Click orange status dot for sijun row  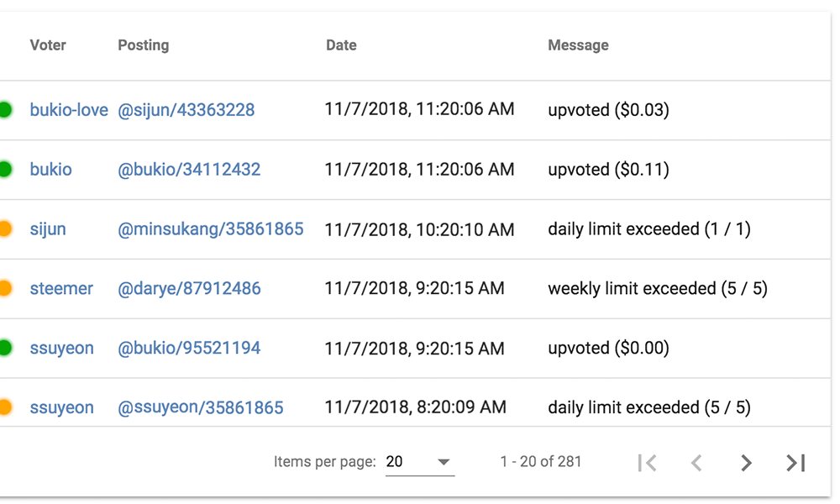[5, 228]
